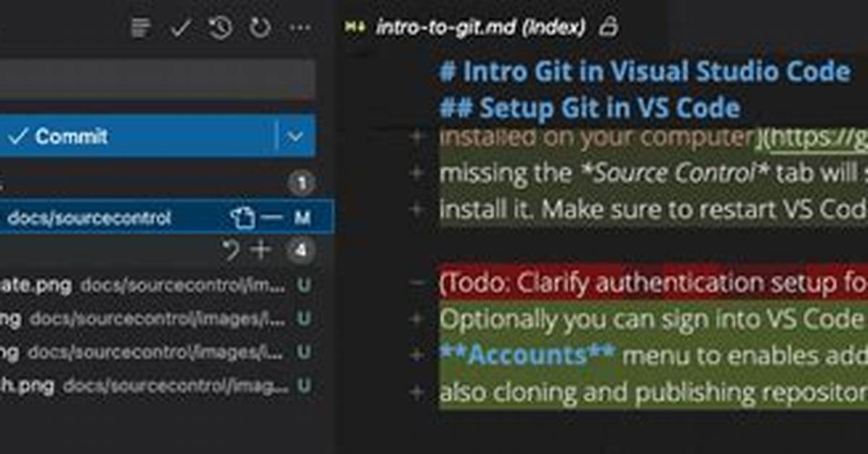Click the changes count badge showing 4
Screen dimensions: 868x454
tap(300, 250)
